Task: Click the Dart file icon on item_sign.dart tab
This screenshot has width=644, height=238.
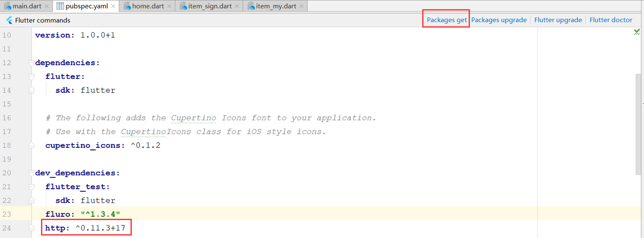Action: [184, 6]
